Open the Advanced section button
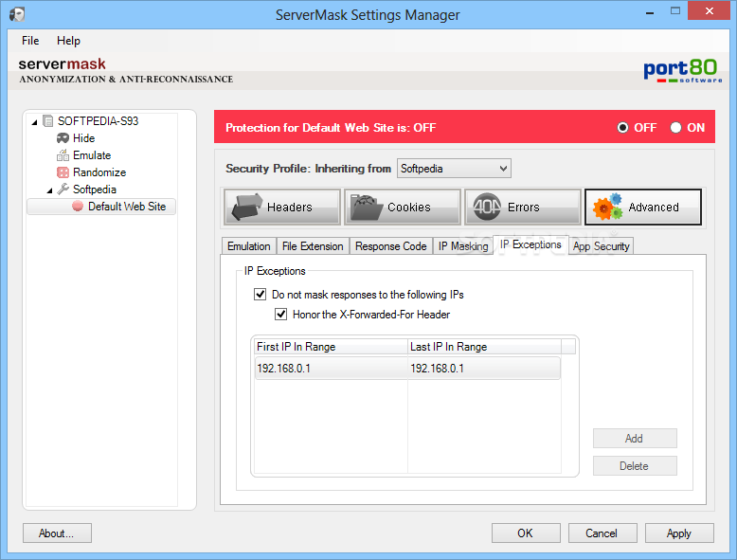 643,207
